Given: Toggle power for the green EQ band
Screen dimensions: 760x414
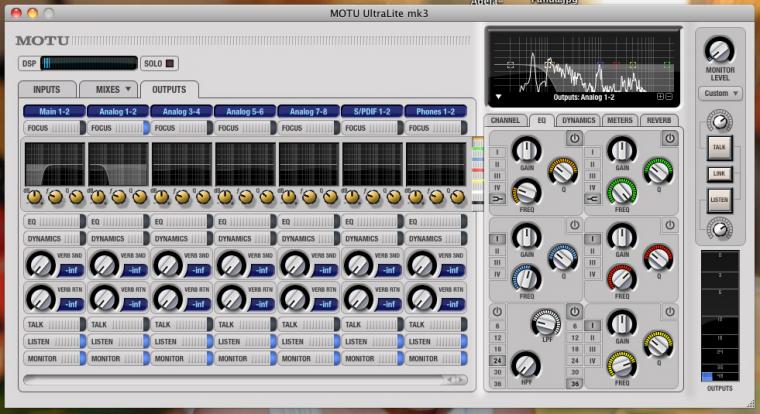Looking at the screenshot, I should (x=670, y=137).
